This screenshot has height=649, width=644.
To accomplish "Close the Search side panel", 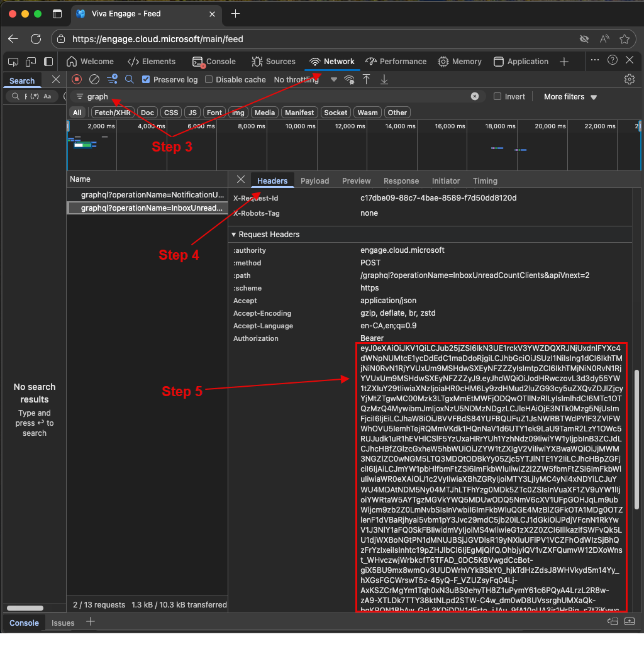I will (x=56, y=79).
